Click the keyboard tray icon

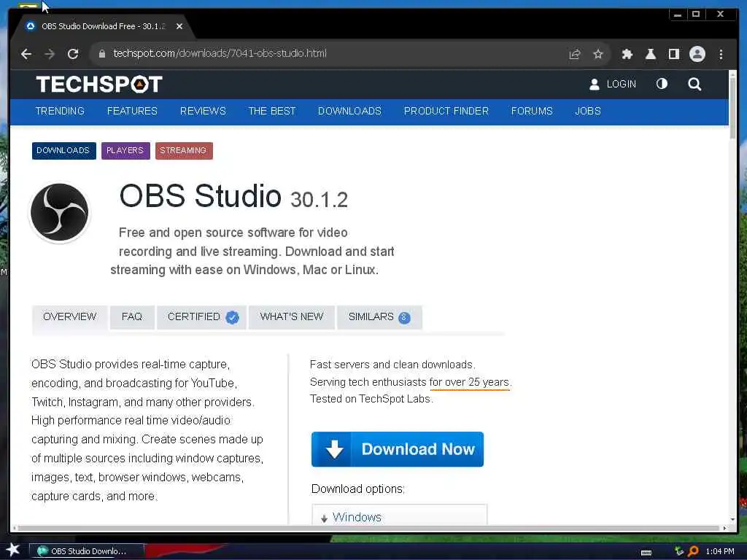(646, 553)
